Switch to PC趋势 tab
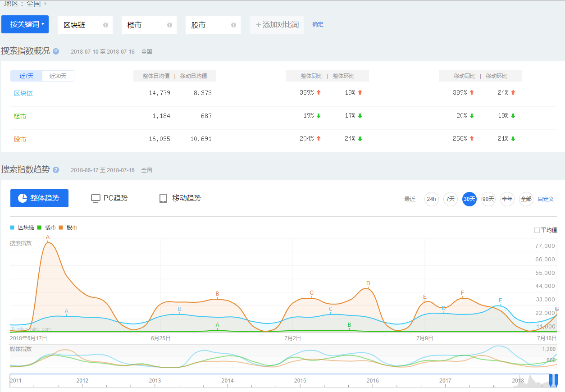This screenshot has height=392, width=565. 109,198
